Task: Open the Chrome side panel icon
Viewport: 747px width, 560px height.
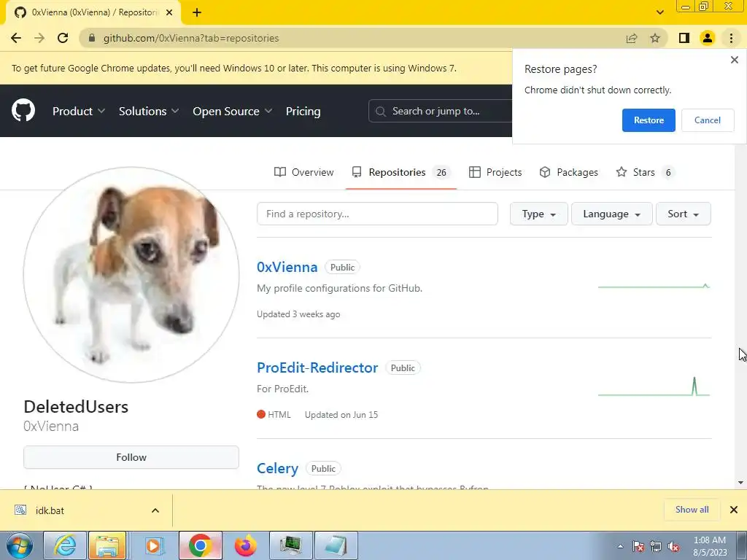Action: click(684, 38)
